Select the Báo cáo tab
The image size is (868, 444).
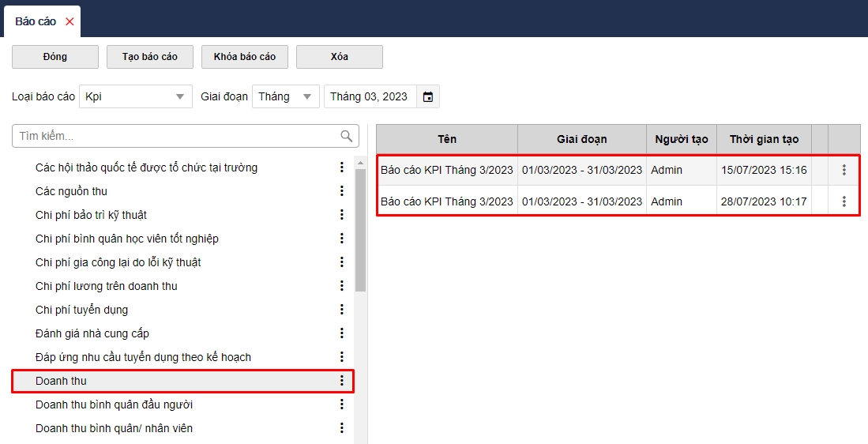(x=36, y=21)
